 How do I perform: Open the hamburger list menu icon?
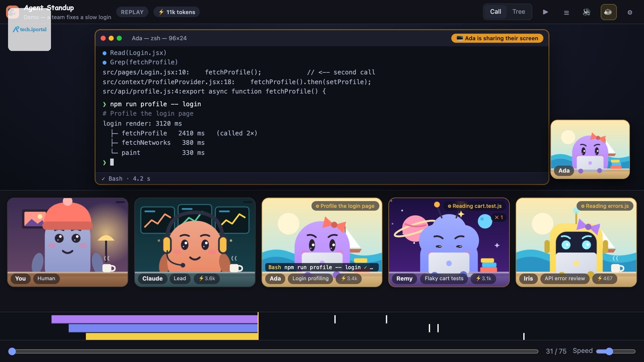tap(566, 12)
